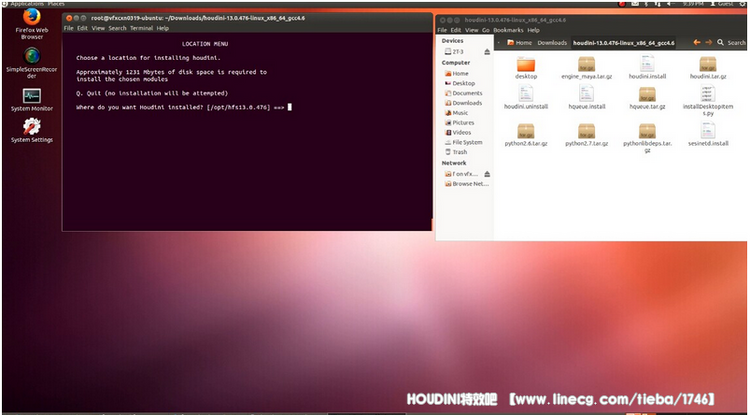Open the file manager Help menu
750x415 pixels.
coord(533,30)
